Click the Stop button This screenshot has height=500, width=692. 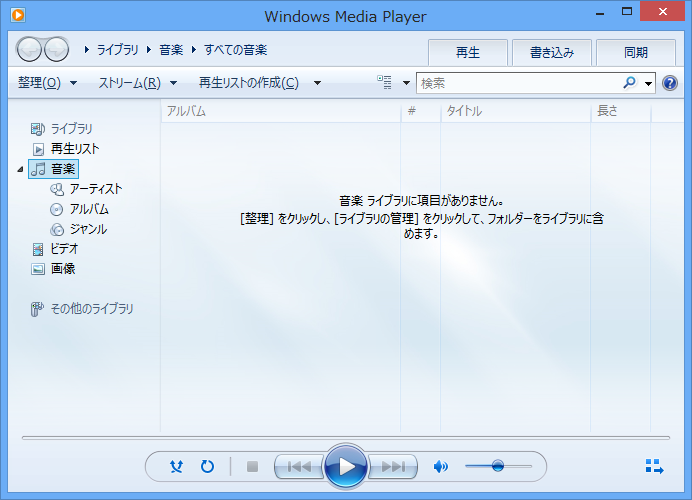[252, 466]
